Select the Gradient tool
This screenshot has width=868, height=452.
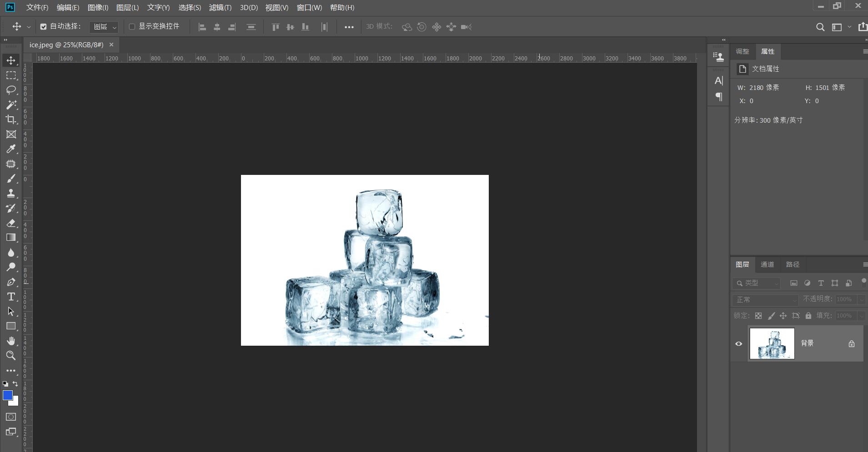coord(11,238)
